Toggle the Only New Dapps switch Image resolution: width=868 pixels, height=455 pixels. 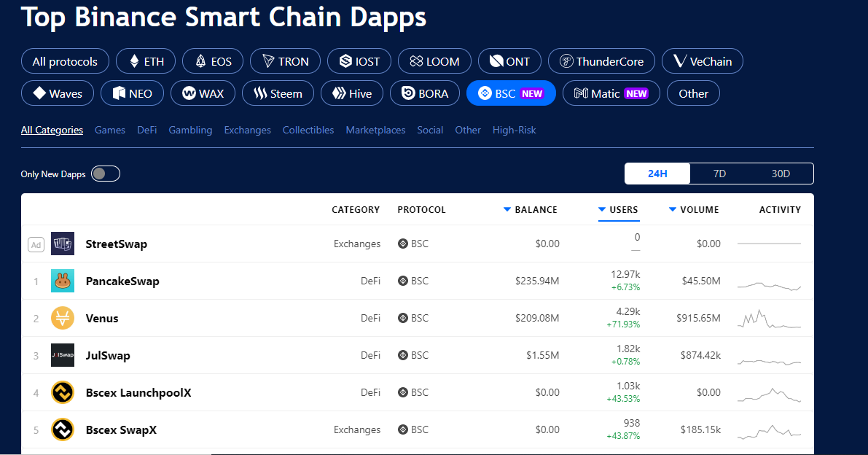click(106, 174)
